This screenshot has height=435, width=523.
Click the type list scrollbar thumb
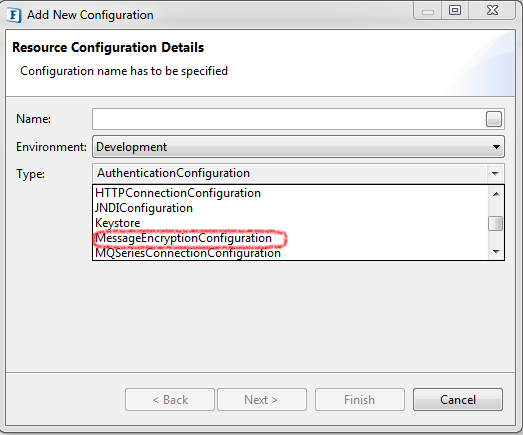pyautogui.click(x=496, y=224)
